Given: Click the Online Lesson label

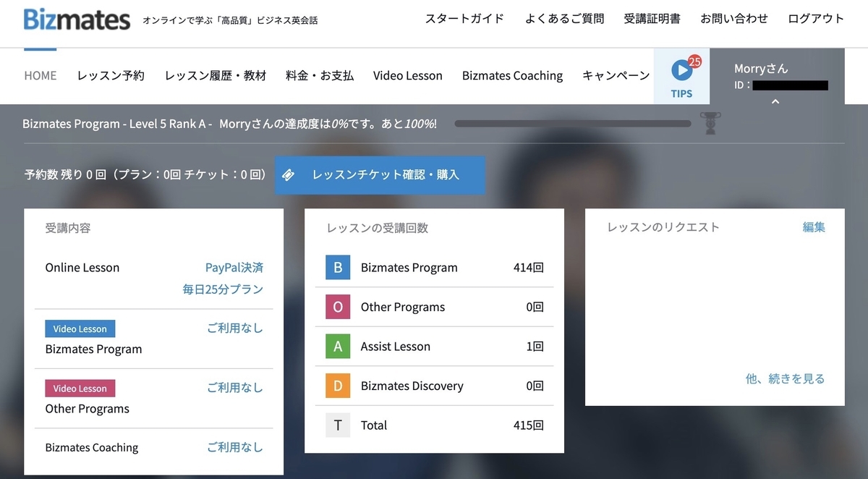Looking at the screenshot, I should point(82,267).
